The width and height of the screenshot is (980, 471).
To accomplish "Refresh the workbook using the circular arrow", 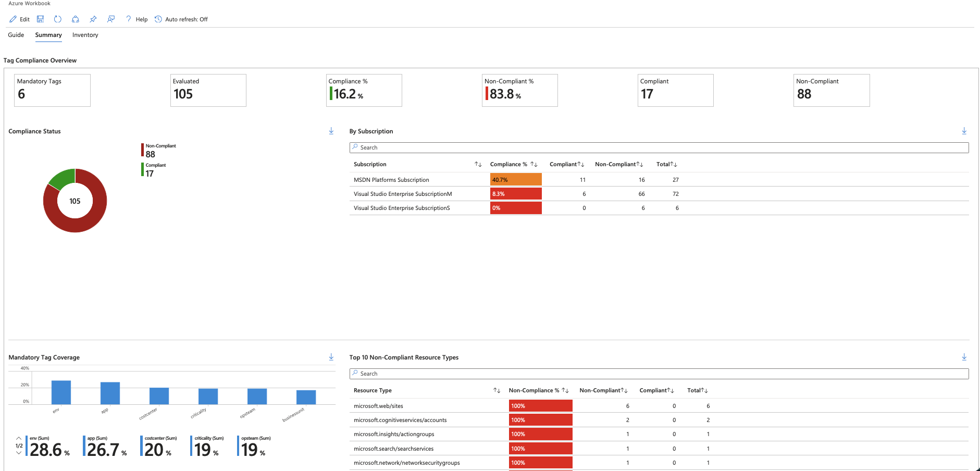I will [58, 19].
